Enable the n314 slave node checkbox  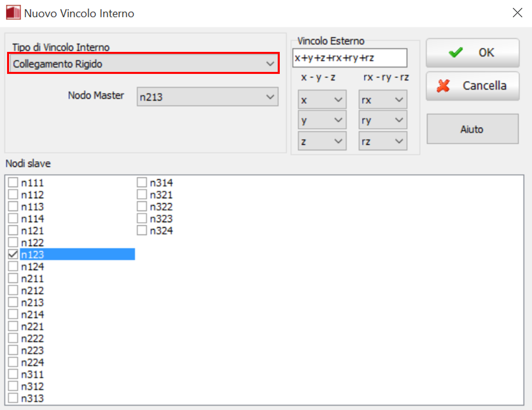click(142, 182)
